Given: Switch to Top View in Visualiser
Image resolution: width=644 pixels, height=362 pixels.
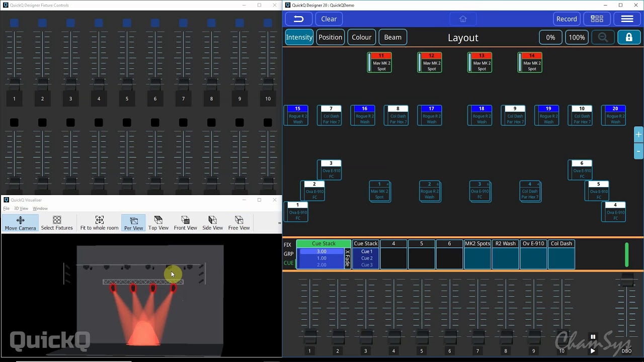Looking at the screenshot, I should click(x=158, y=223).
